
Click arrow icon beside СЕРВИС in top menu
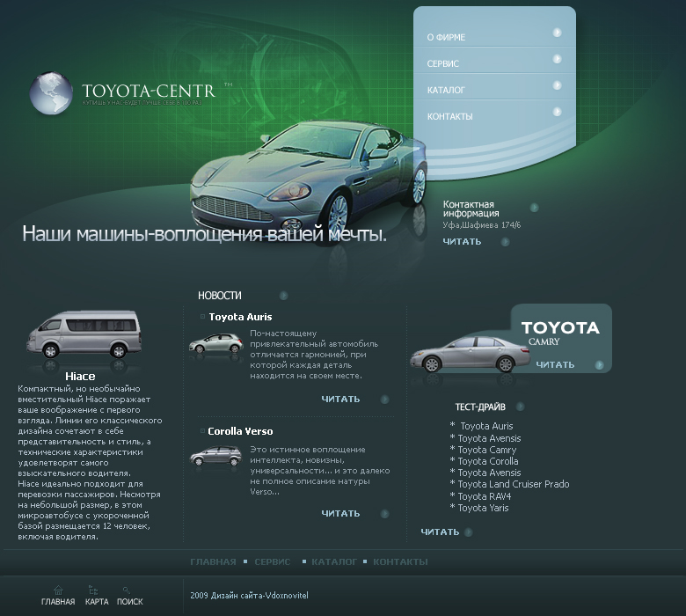click(x=557, y=59)
